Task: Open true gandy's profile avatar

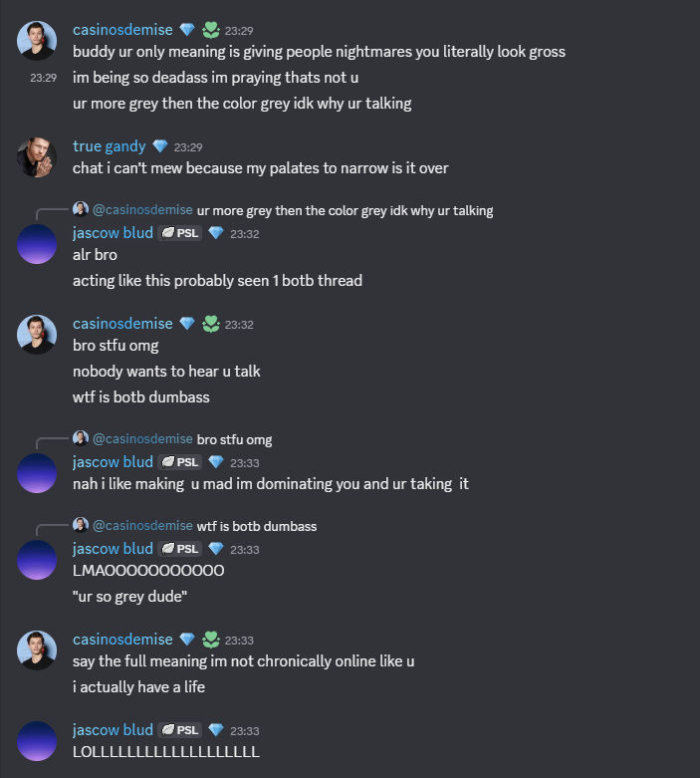Action: click(x=37, y=157)
